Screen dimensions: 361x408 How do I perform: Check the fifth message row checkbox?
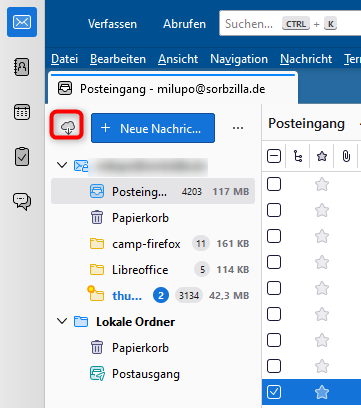click(x=274, y=288)
